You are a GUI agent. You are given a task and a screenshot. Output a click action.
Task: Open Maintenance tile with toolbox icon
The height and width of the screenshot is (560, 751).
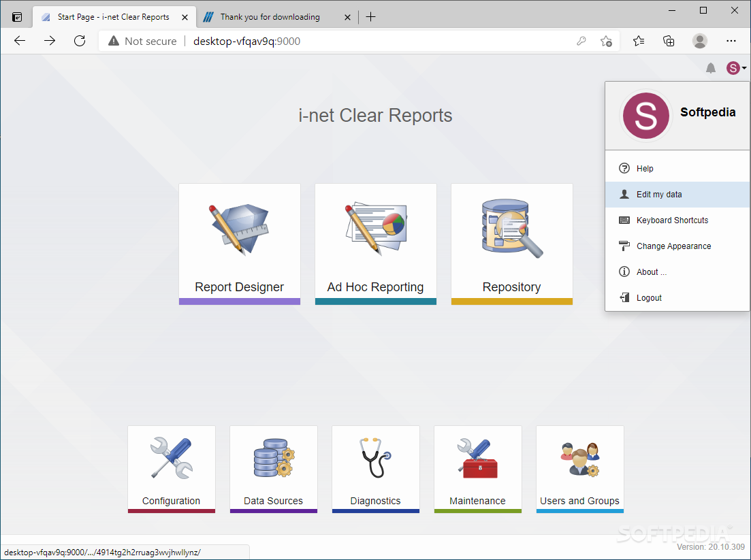click(x=477, y=469)
